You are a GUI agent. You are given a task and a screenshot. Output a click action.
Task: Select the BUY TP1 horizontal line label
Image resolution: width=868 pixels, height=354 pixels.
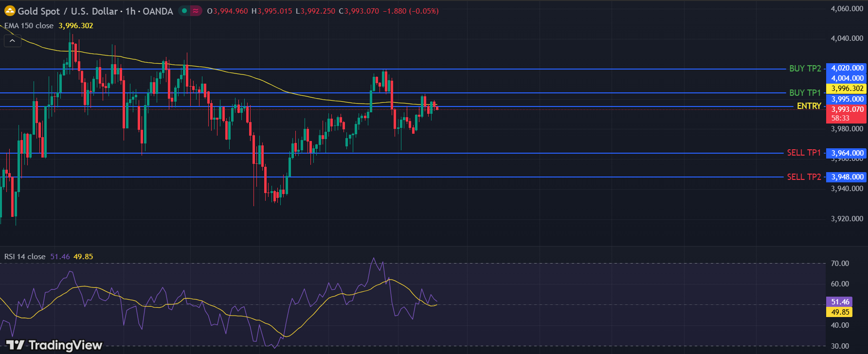(x=805, y=92)
